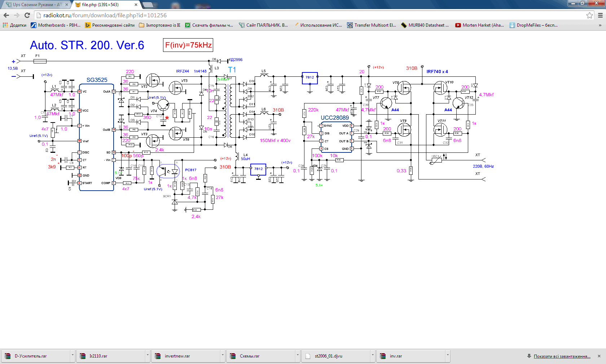The height and width of the screenshot is (364, 606).
Task: Click the F(inv)=75kHz label box
Action: [188, 45]
